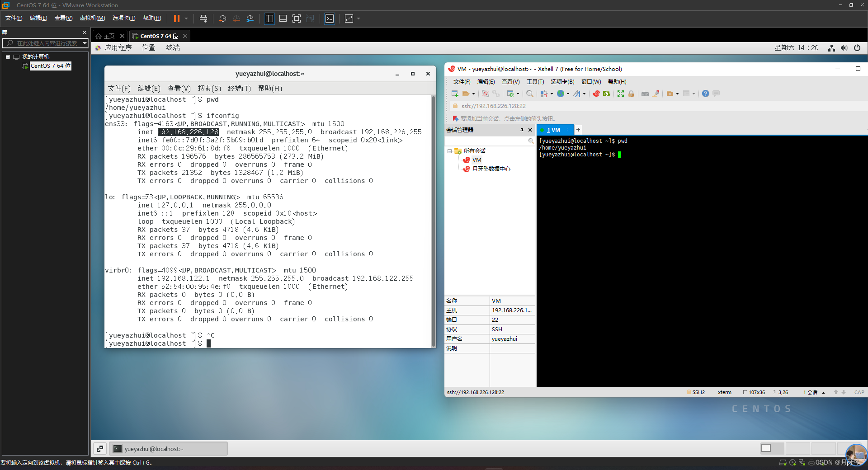The image size is (868, 470).
Task: Expand the 1 会话 status bar arrow
Action: 823,393
